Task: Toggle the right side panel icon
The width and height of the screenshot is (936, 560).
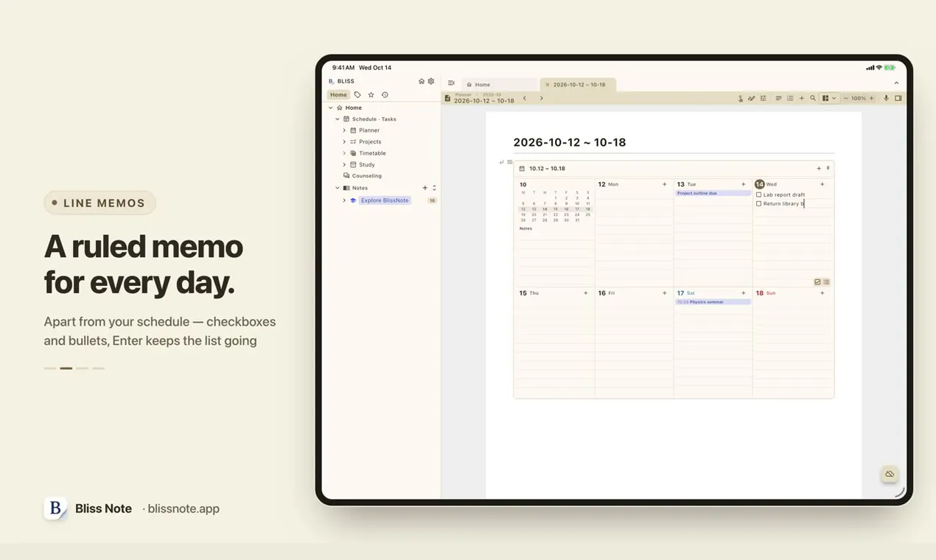Action: point(898,98)
